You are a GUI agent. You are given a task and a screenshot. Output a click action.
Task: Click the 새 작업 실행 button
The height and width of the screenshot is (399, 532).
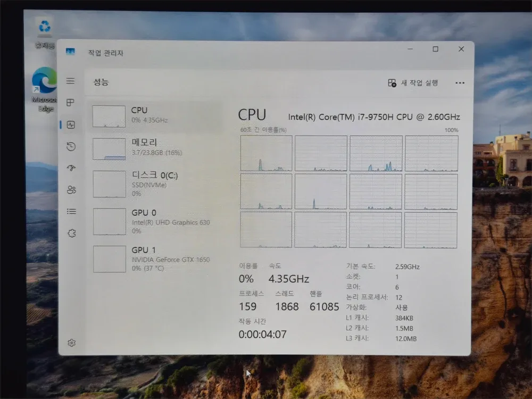point(413,83)
